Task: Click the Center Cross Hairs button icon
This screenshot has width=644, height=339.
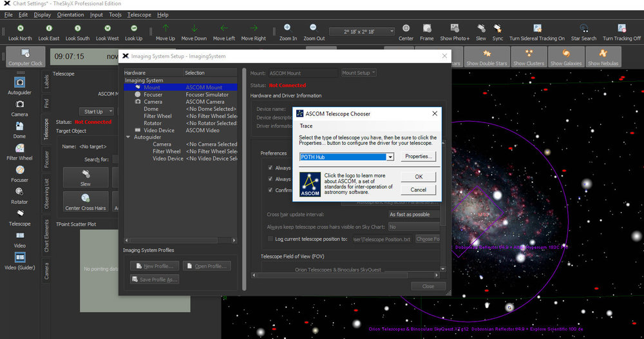Action: click(86, 198)
